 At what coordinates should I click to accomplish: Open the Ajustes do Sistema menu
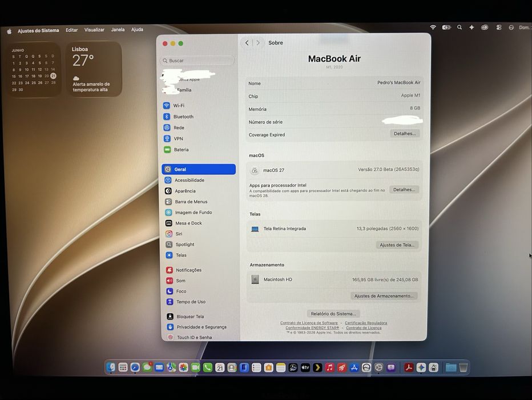pyautogui.click(x=38, y=30)
